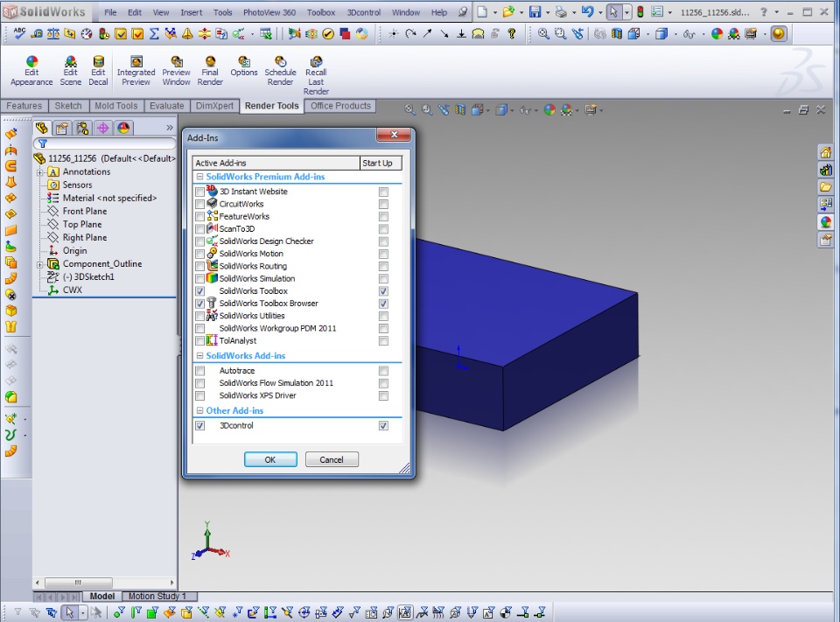
Task: Open the PhotoView 360 menu
Action: pos(269,12)
